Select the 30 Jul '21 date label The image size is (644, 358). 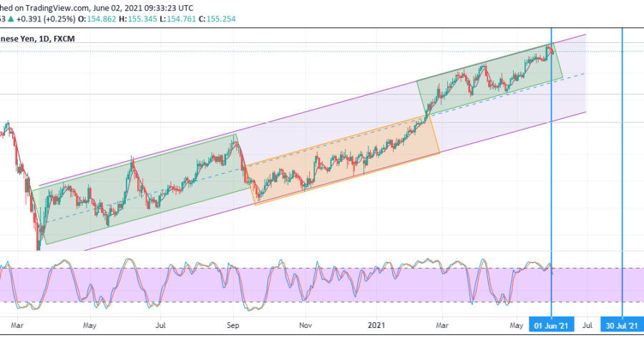point(622,326)
